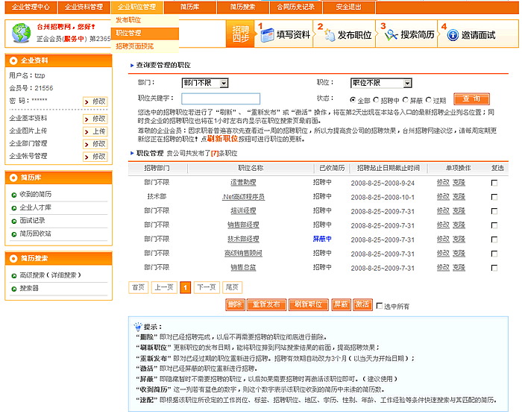Click the 填写资料 step 1 icon
This screenshot has height=420, width=522.
coord(266,34)
